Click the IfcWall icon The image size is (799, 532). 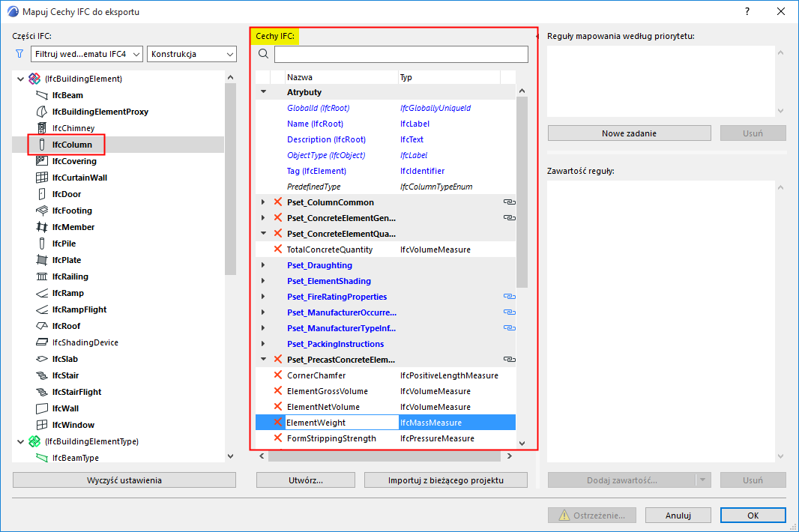pyautogui.click(x=42, y=408)
